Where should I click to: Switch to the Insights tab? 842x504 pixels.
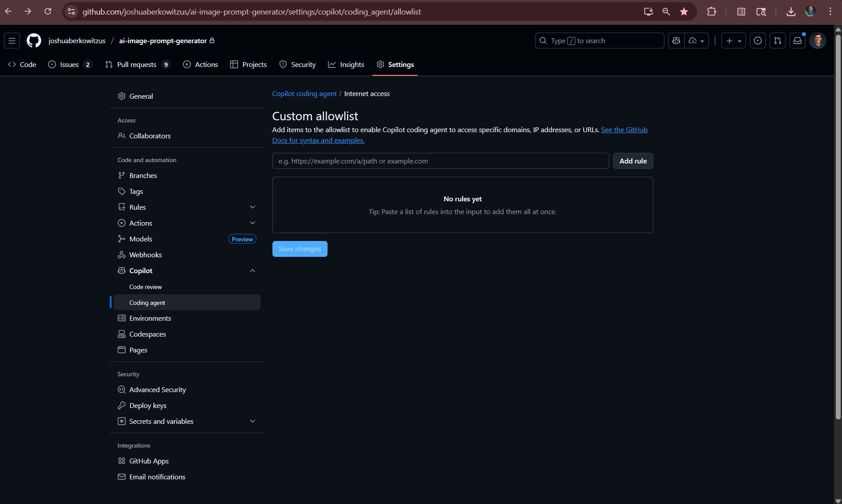346,64
